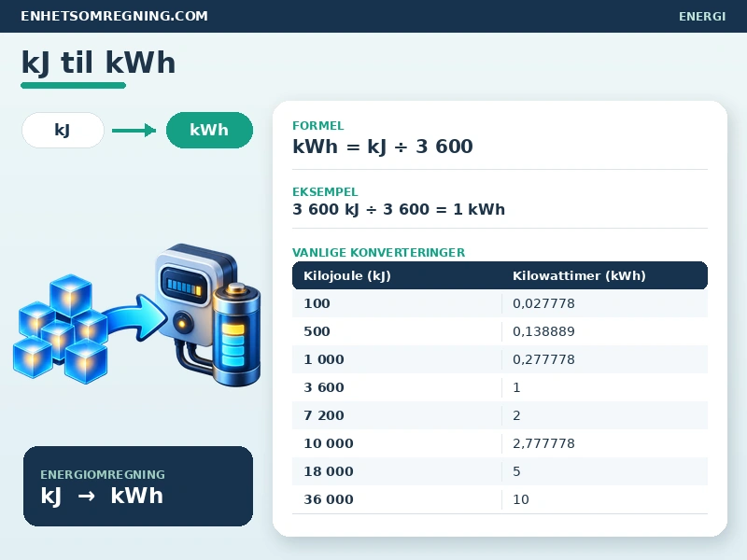Select the 3 600 kJ table cell
747x560 pixels.
[x=397, y=387]
